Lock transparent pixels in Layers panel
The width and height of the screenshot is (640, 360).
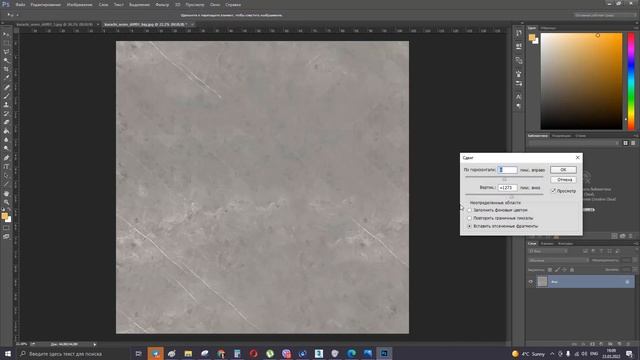pyautogui.click(x=550, y=270)
